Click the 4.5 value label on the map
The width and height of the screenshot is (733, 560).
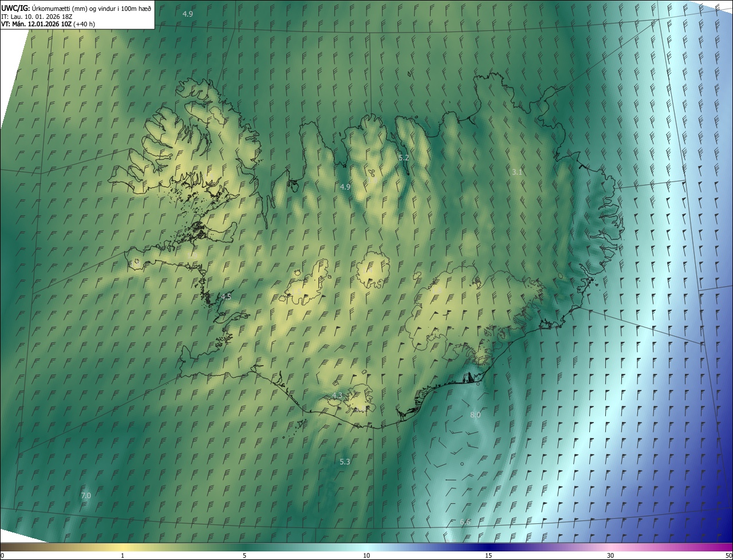(226, 297)
